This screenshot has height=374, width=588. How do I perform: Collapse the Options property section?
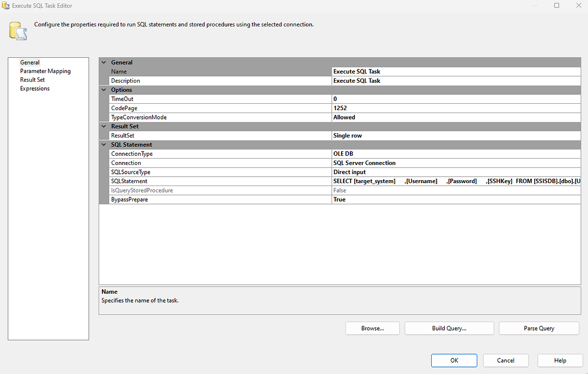click(x=103, y=90)
